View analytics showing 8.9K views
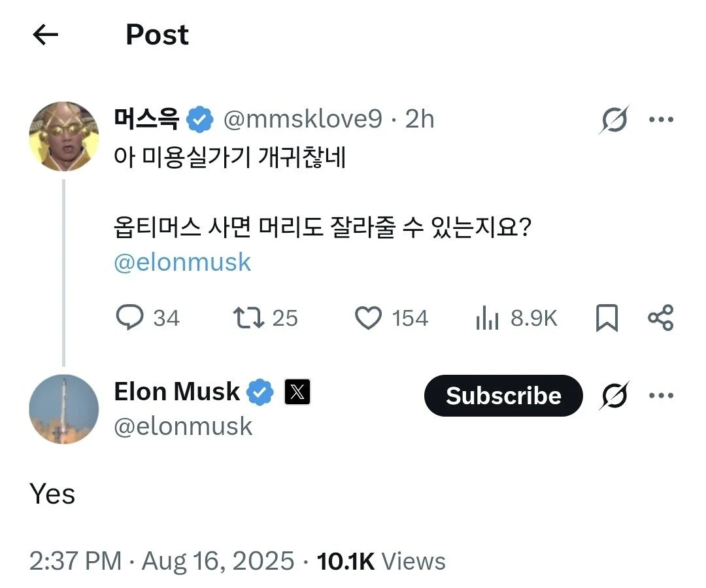 [x=487, y=319]
